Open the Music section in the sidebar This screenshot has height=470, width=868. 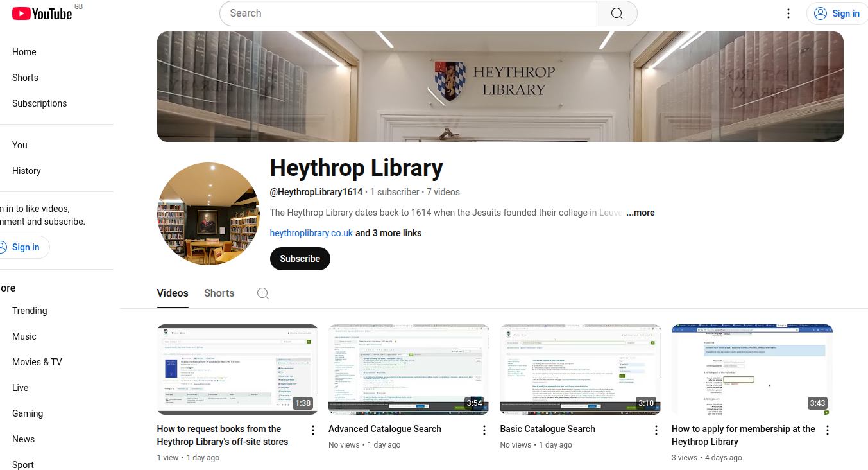point(24,336)
